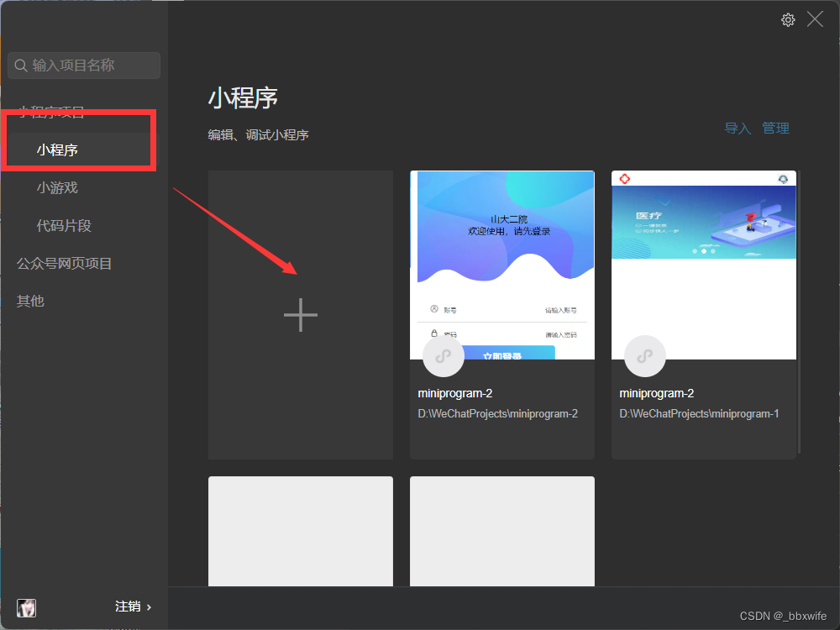Image resolution: width=840 pixels, height=630 pixels.
Task: Open the first blank project card in bottom row
Action: (x=301, y=531)
